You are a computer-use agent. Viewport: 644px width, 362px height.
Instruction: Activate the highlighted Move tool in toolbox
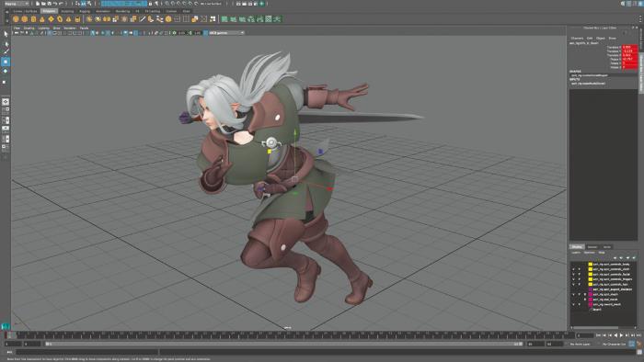tap(6, 62)
